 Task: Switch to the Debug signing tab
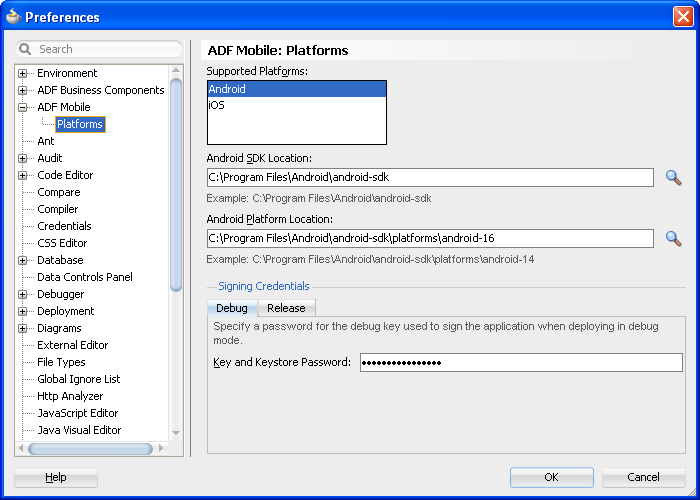(x=232, y=308)
